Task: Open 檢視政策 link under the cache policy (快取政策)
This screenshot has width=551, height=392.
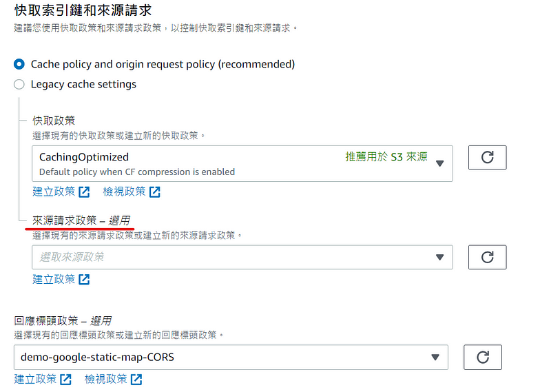Action: coord(124,192)
